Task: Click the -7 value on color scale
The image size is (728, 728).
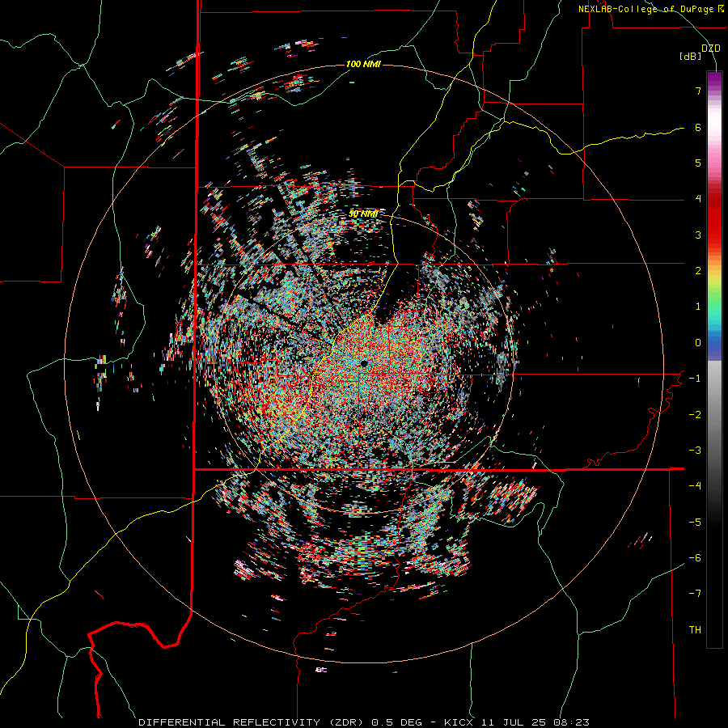Action: point(695,594)
